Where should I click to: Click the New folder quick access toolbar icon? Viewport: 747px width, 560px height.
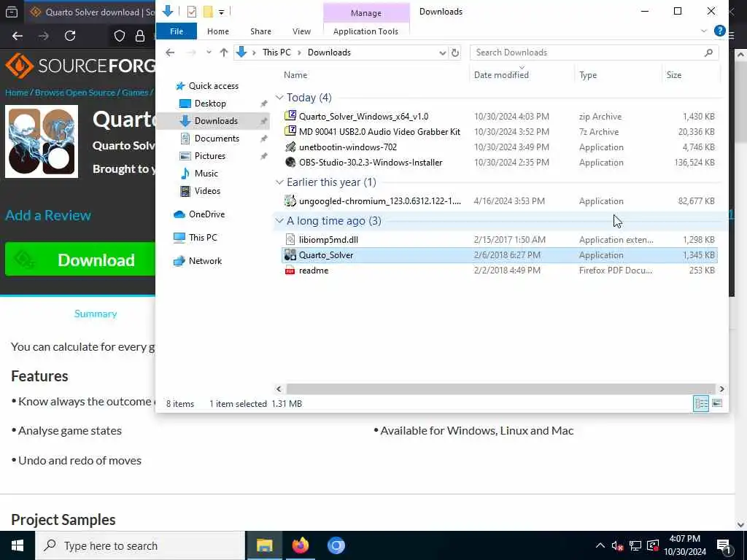208,12
